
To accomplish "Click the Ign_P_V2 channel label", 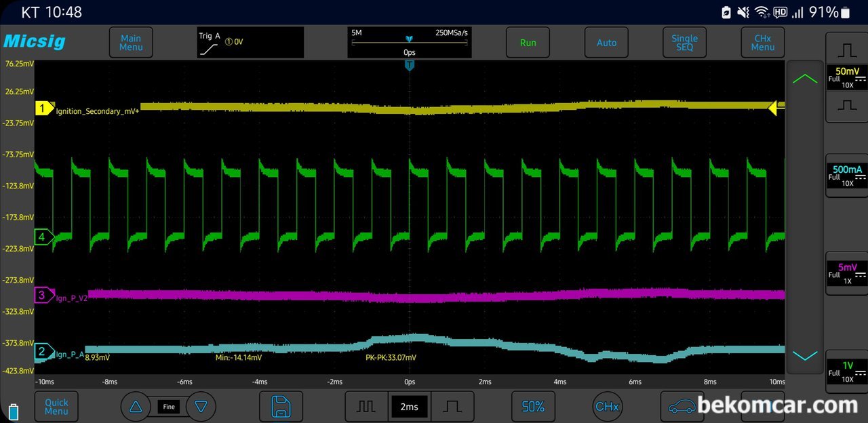I will pos(72,298).
